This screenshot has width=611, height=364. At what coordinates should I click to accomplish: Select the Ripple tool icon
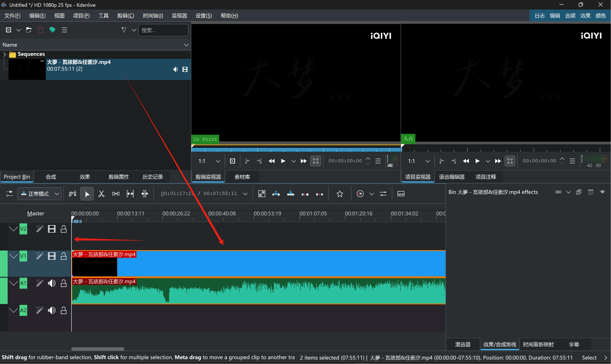tap(145, 194)
